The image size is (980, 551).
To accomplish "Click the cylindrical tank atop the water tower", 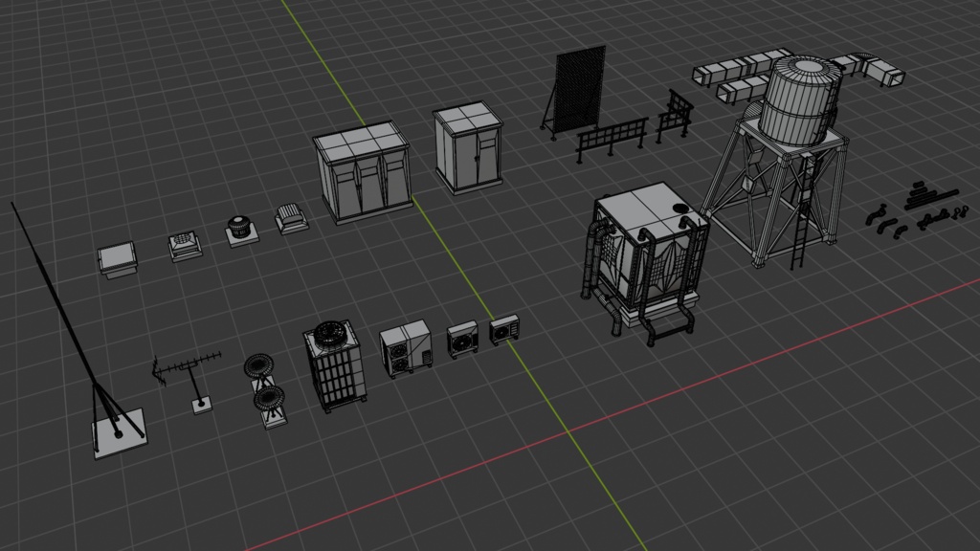I will 800,100.
